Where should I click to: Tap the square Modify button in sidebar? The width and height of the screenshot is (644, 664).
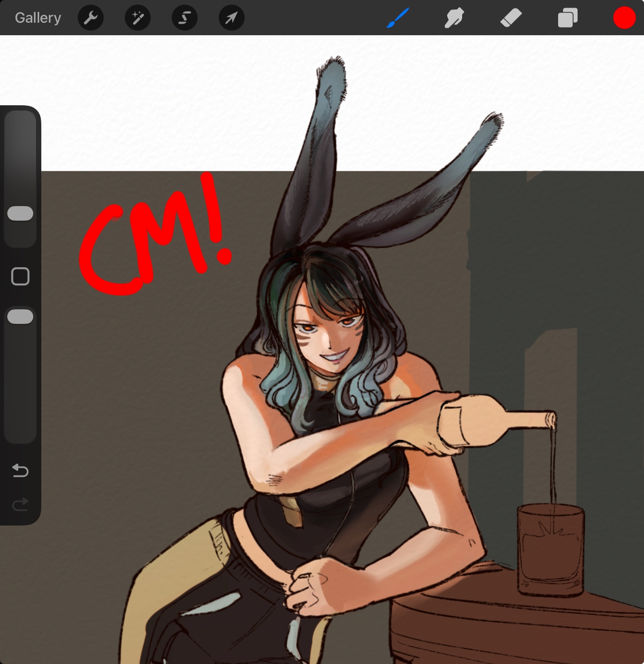[20, 277]
